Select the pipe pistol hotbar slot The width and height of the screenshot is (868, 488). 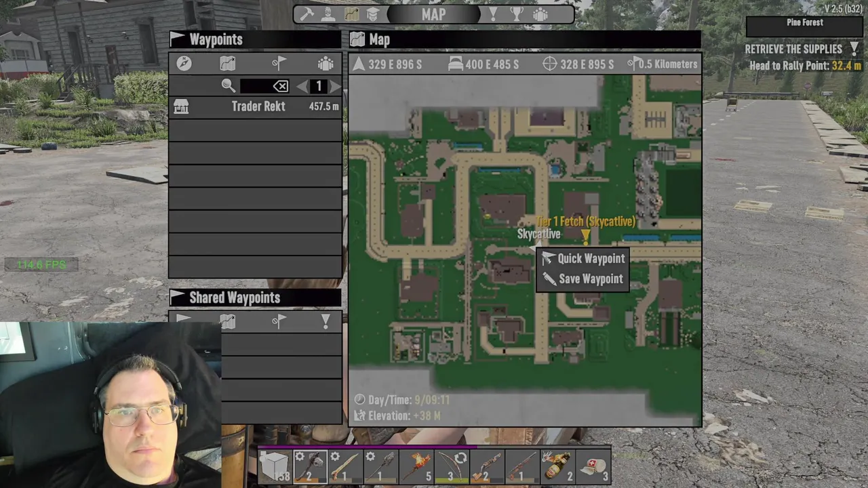point(487,467)
